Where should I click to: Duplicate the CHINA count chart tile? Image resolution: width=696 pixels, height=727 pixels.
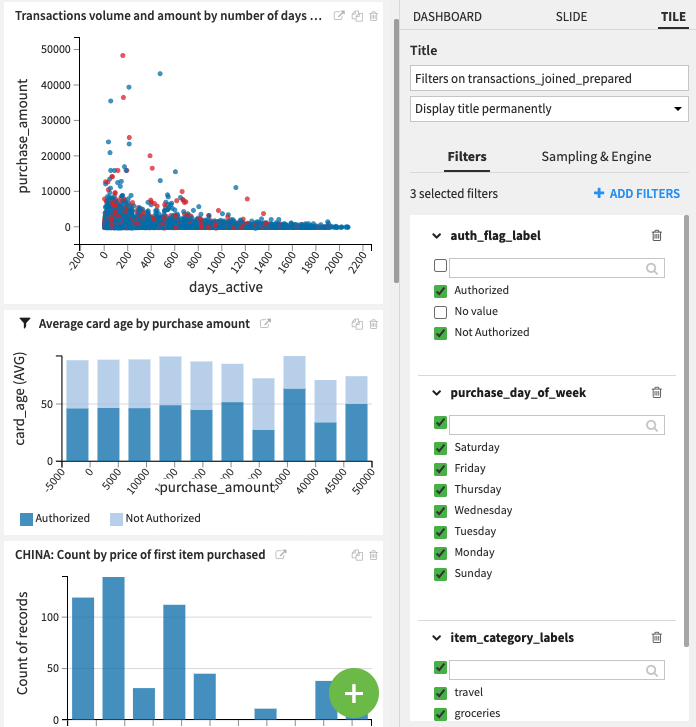357,555
